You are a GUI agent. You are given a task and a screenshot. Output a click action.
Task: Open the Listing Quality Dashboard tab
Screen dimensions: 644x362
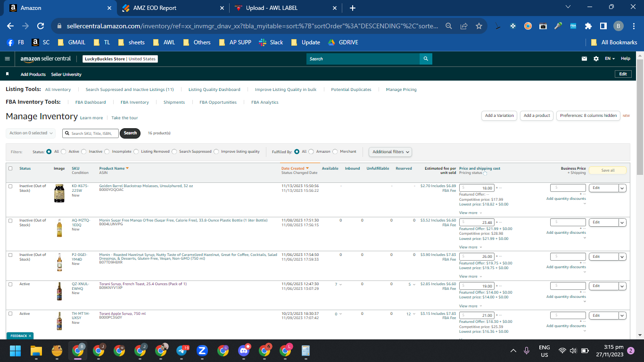coord(215,90)
